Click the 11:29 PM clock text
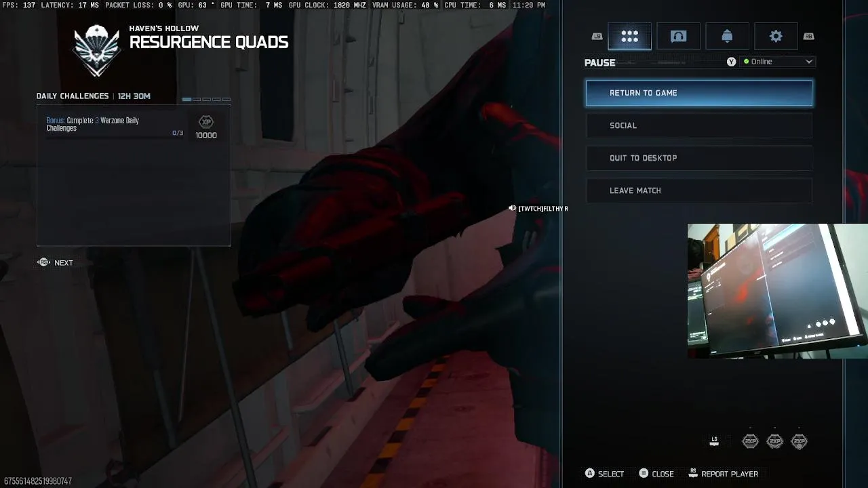The width and height of the screenshot is (868, 488). [x=528, y=5]
